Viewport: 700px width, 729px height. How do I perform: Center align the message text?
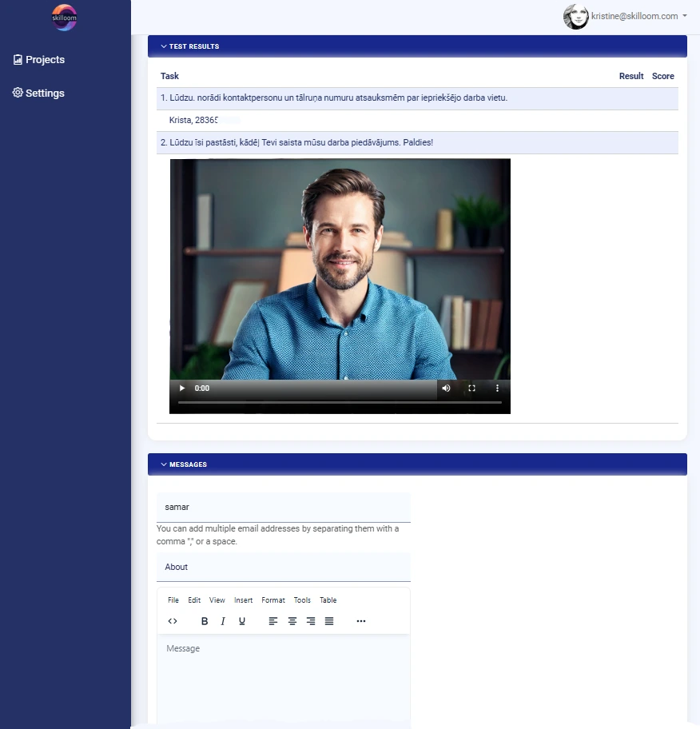point(292,621)
